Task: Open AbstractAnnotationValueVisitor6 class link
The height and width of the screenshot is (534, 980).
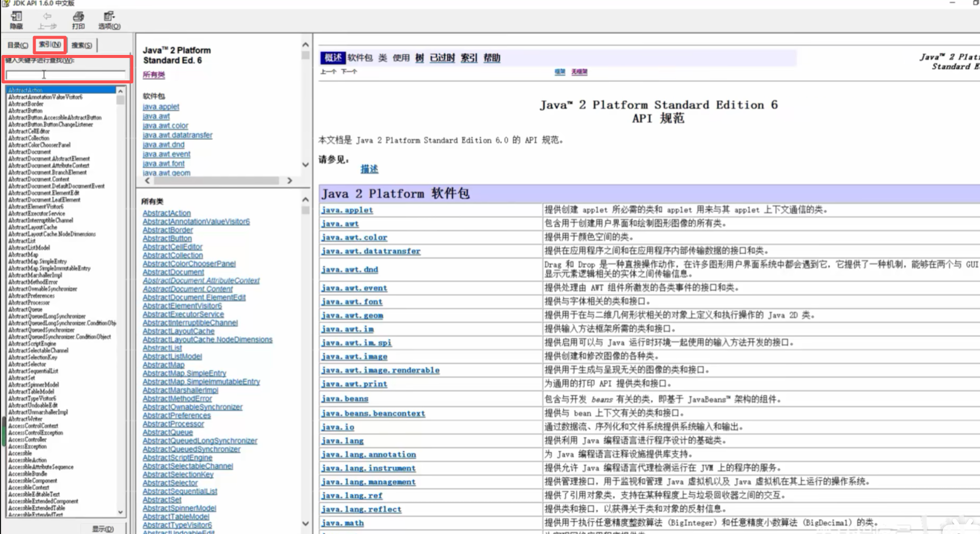Action: (196, 222)
